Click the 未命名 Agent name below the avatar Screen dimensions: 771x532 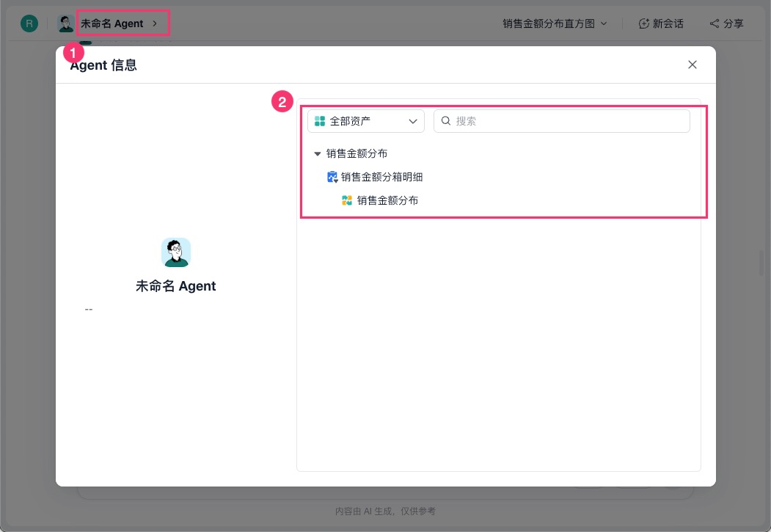pyautogui.click(x=175, y=286)
